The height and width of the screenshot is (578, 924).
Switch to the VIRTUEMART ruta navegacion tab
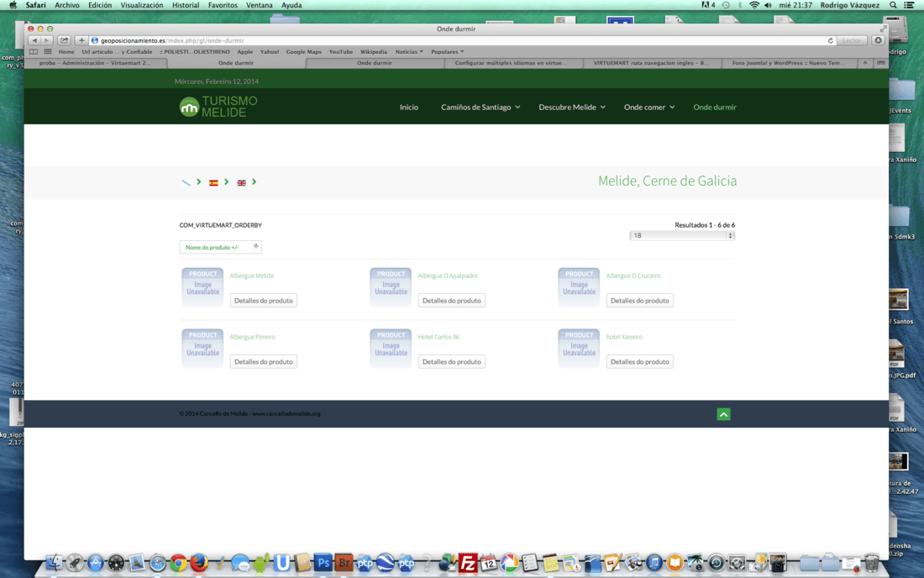(x=651, y=63)
